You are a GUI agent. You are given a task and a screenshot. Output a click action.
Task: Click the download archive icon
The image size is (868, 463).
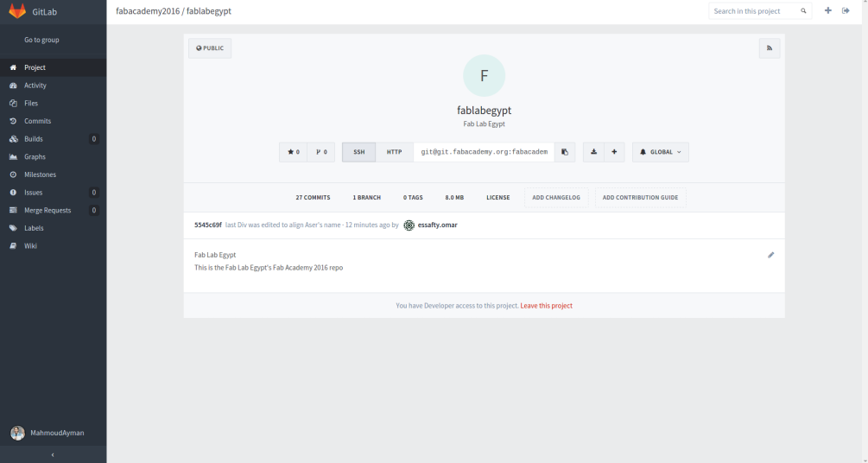coord(593,152)
